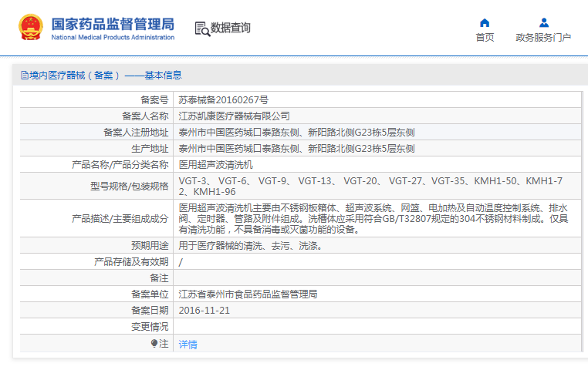
Task: Click the 备案单位 row label
Action: [150, 294]
